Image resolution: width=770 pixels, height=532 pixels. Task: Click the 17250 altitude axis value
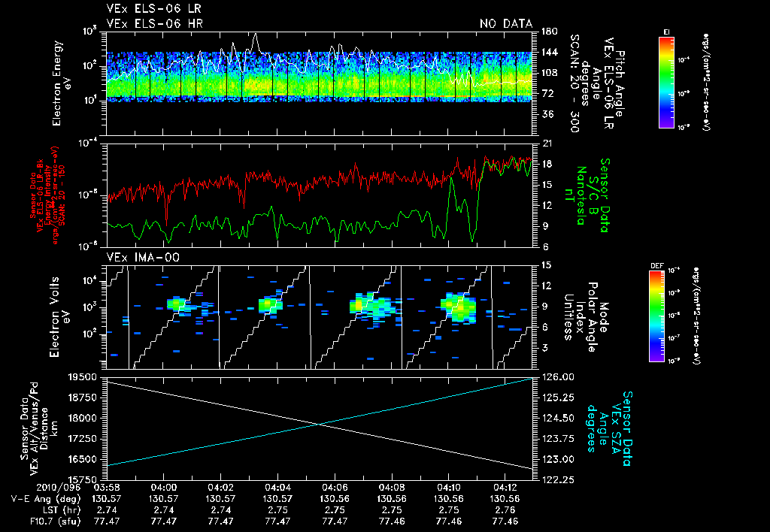(x=84, y=439)
